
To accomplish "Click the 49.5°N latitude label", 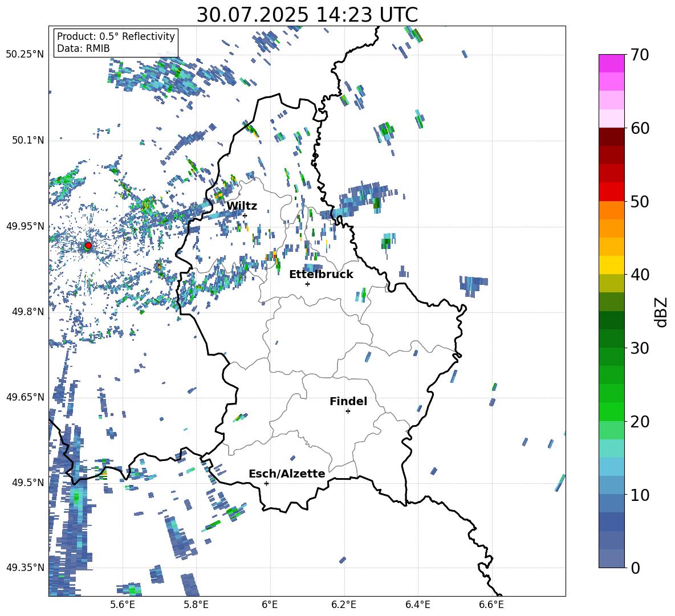I will pyautogui.click(x=28, y=483).
